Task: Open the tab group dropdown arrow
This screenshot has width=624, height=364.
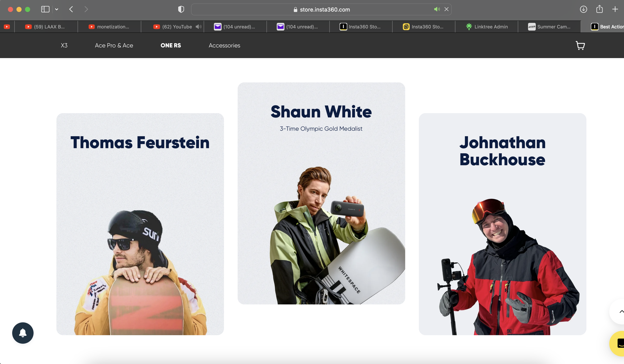Action: point(57,9)
